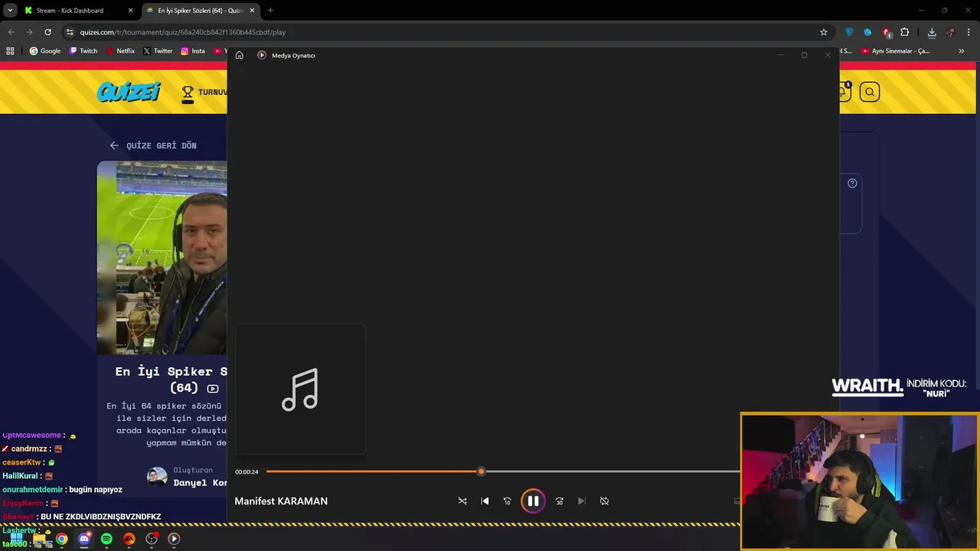Open the Extensions puzzle menu
980x551 pixels.
[x=905, y=32]
